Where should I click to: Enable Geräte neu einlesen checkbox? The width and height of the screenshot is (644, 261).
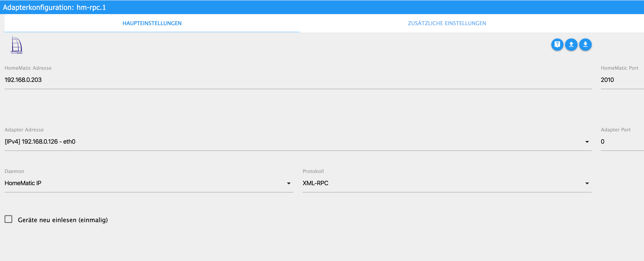pyautogui.click(x=9, y=219)
